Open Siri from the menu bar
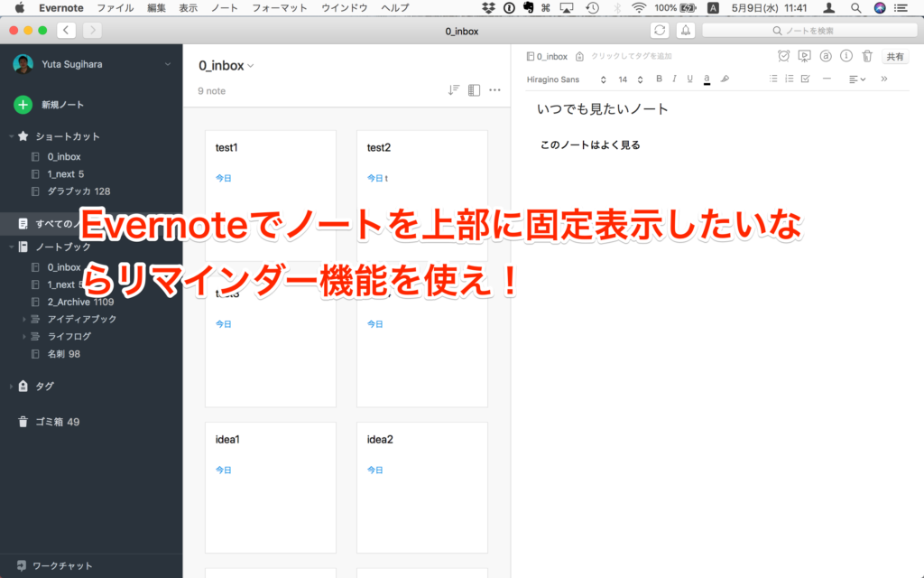Image resolution: width=924 pixels, height=578 pixels. point(880,7)
